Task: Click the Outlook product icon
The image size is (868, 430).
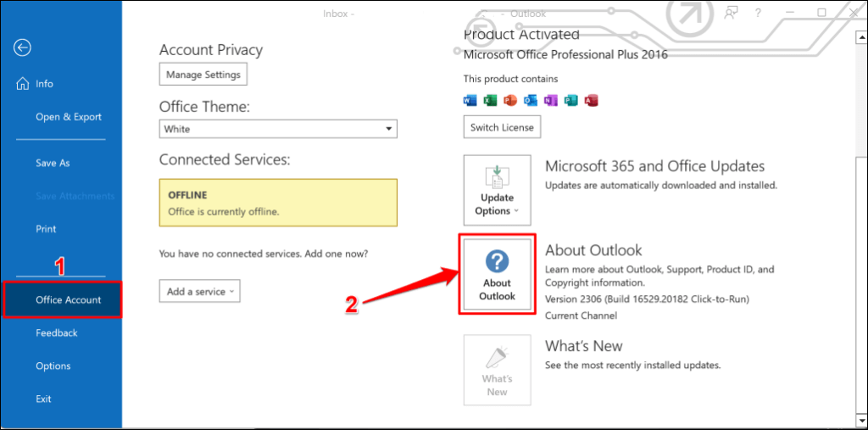Action: [x=531, y=100]
